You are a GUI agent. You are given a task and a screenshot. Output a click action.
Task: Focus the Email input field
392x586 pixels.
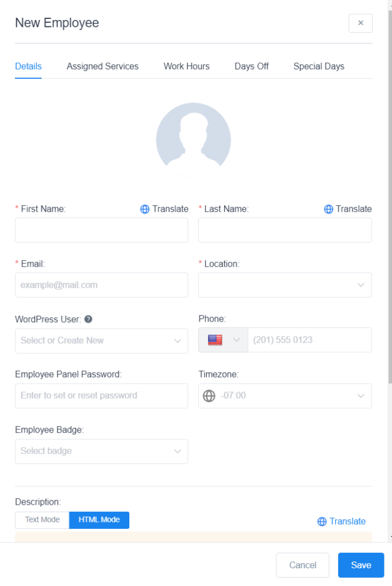point(101,285)
